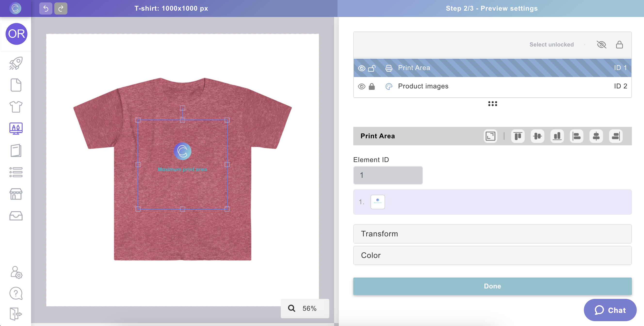Click the redo arrow button
644x326 pixels.
[61, 8]
